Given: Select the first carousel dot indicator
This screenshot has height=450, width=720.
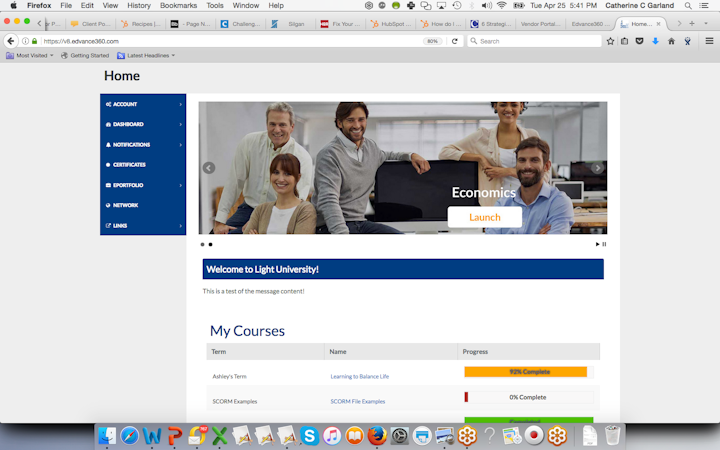Looking at the screenshot, I should 202,244.
